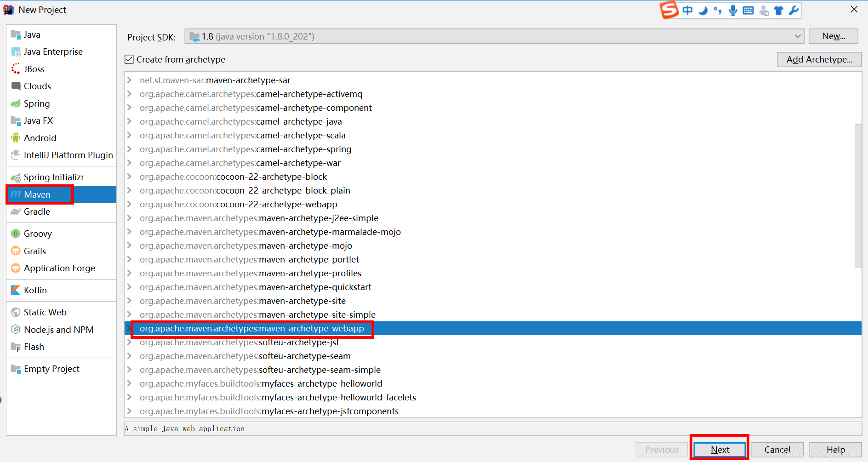868x462 pixels.
Task: Expand maven-archetype-quickstart row
Action: point(129,287)
